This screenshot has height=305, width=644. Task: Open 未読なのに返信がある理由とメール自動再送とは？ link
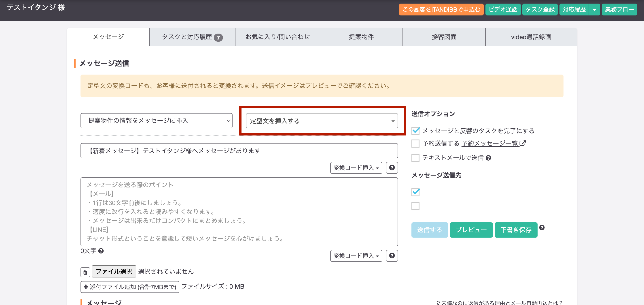point(500,302)
